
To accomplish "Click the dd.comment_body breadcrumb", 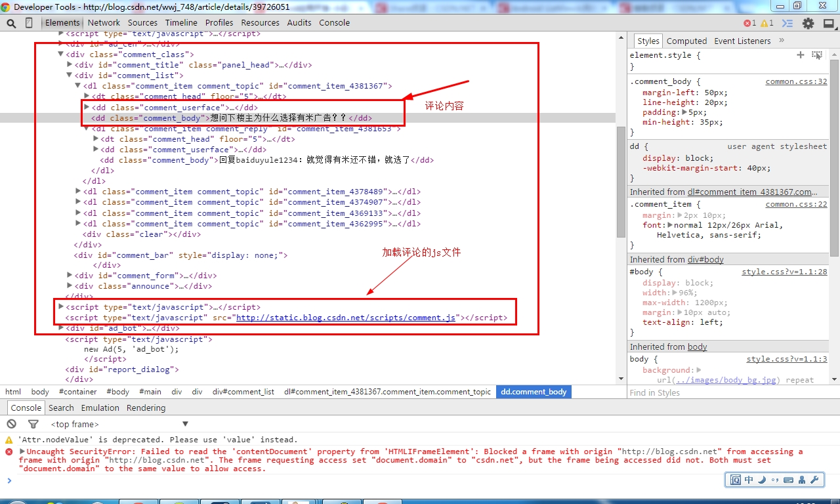I will coord(534,392).
